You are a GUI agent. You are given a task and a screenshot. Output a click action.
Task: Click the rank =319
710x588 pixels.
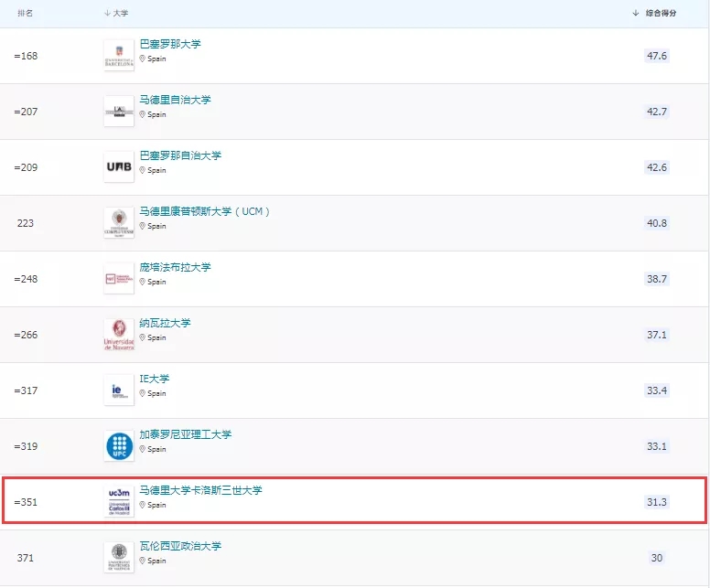click(x=26, y=446)
